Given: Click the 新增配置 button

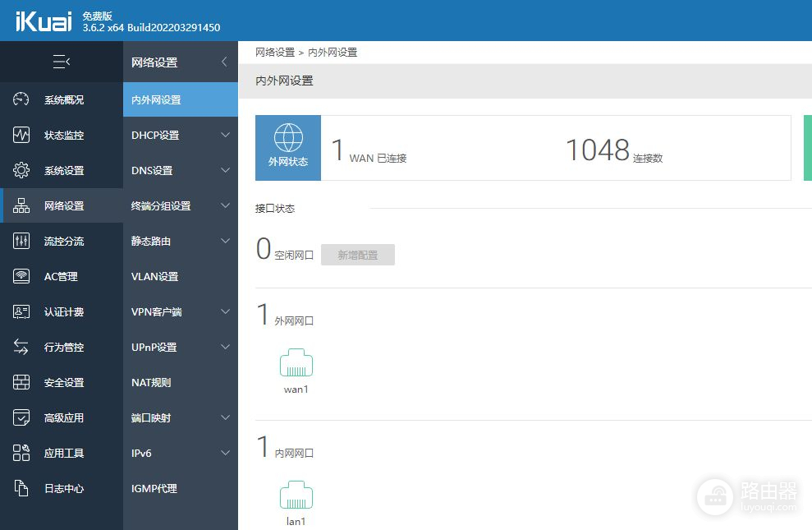Looking at the screenshot, I should (357, 255).
